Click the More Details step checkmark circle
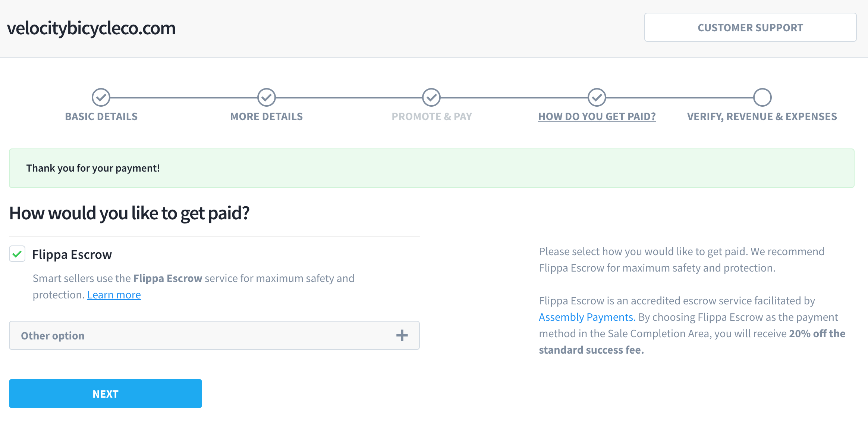This screenshot has height=426, width=868. [267, 98]
